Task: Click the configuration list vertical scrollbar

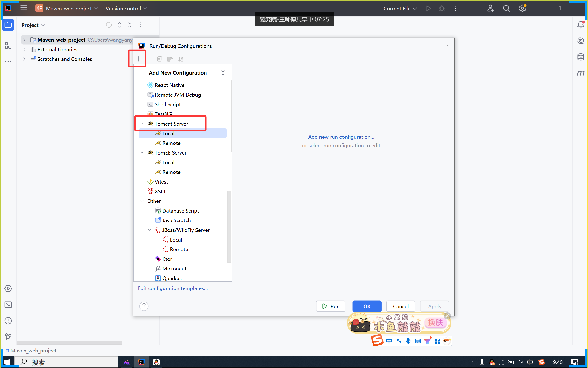Action: 229,226
